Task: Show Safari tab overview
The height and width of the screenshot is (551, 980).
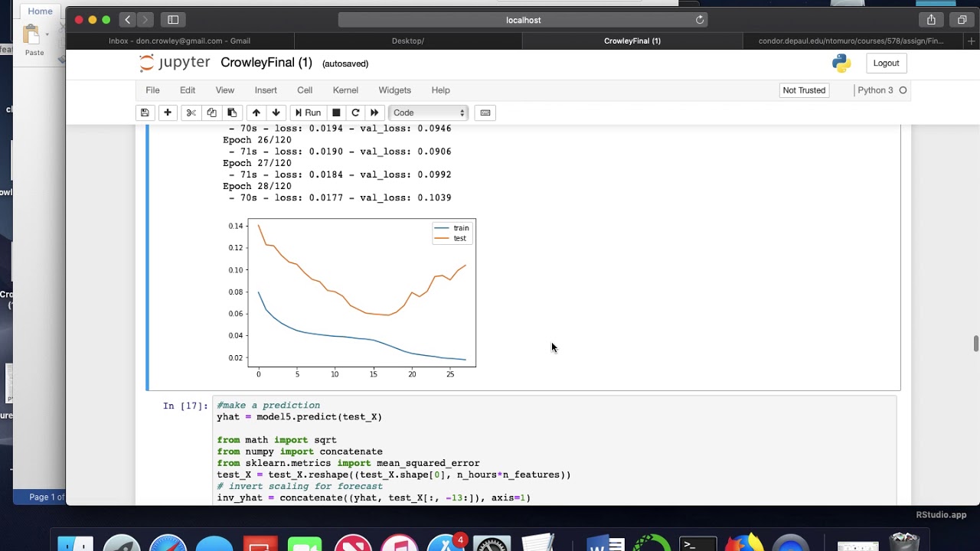Action: 962,20
